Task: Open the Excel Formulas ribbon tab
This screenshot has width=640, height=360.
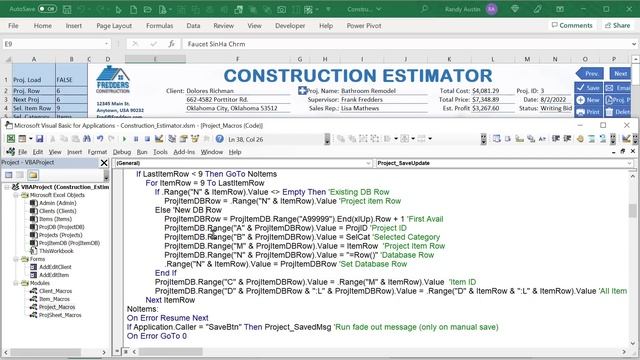Action: 160,25
